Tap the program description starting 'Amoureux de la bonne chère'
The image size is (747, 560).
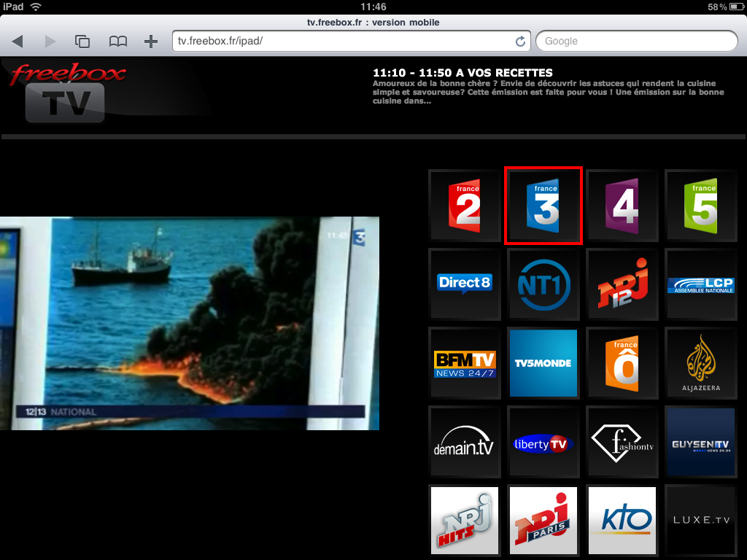point(548,93)
